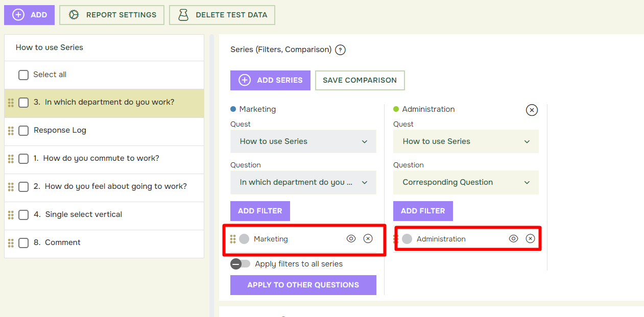Viewport: 644px width, 317px height.
Task: Open the Marketing series Quest dropdown
Action: click(x=303, y=141)
